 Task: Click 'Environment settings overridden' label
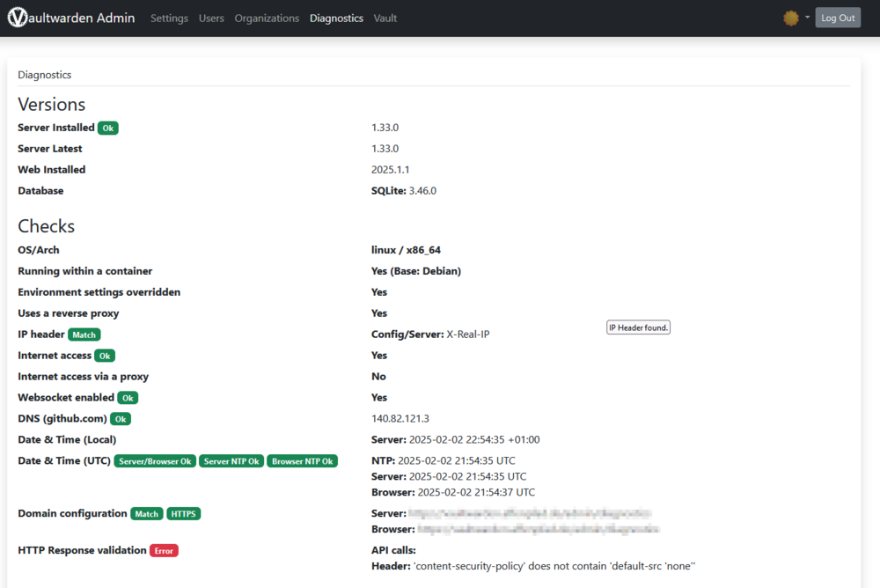[99, 292]
